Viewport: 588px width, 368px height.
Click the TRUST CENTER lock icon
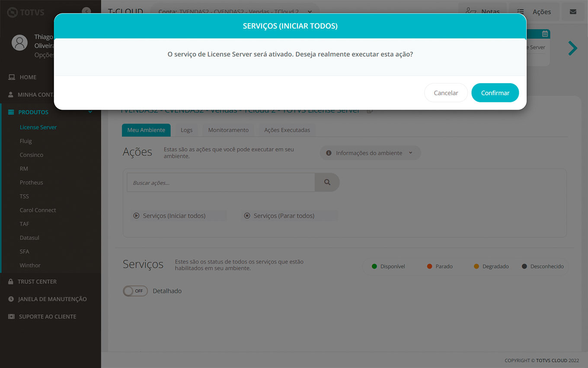point(11,281)
